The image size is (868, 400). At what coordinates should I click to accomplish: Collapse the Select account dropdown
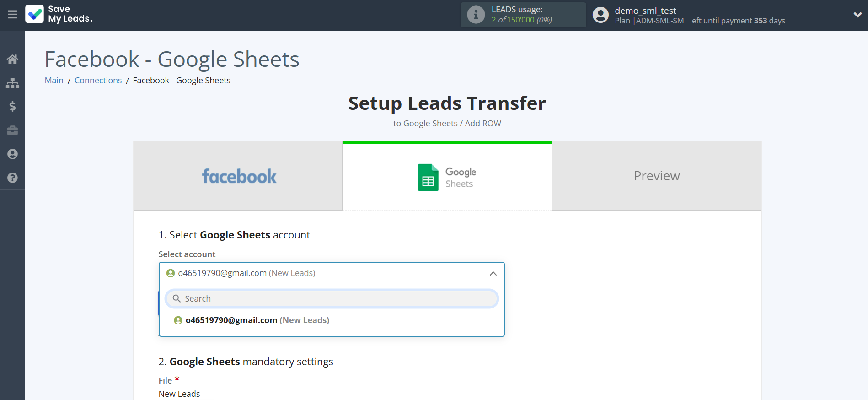(493, 273)
